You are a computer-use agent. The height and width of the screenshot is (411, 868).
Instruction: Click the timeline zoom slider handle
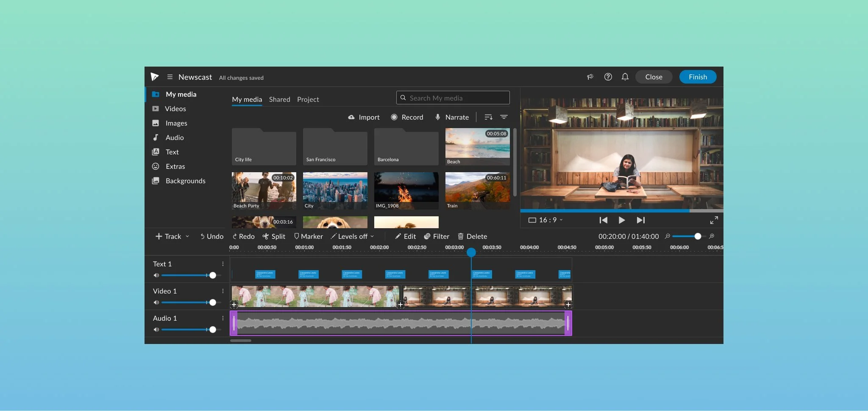(x=698, y=236)
